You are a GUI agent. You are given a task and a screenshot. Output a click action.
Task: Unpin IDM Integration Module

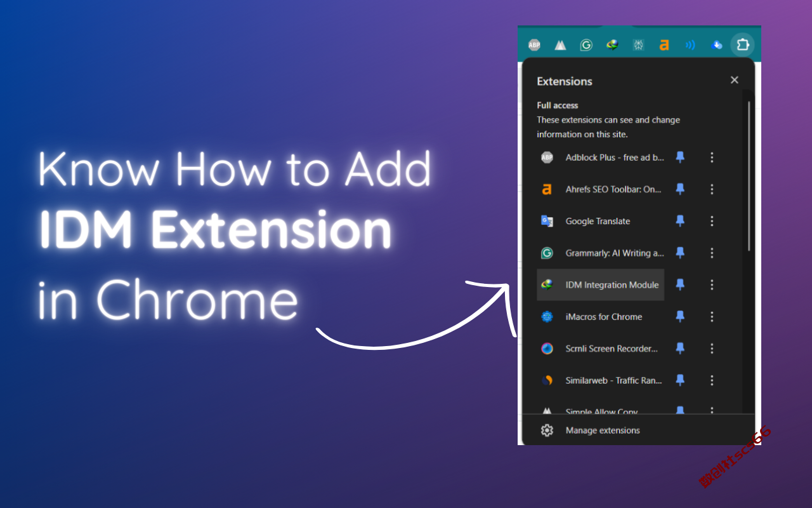[x=680, y=284]
